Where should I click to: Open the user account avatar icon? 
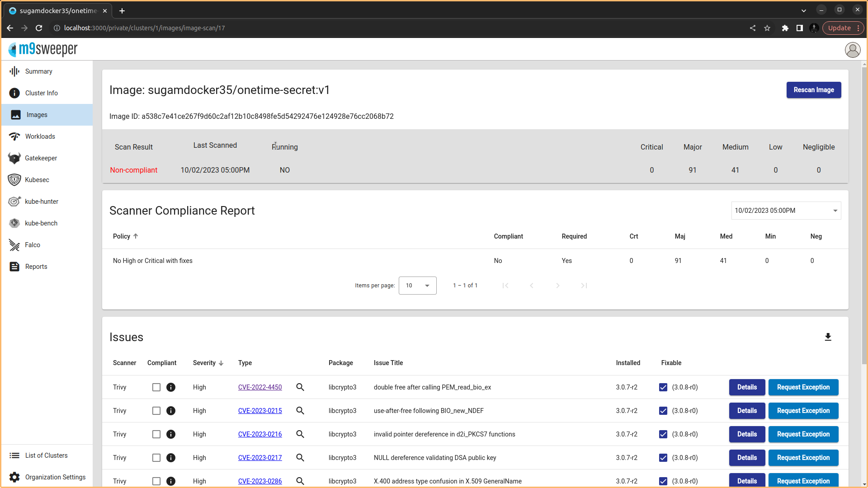click(852, 50)
